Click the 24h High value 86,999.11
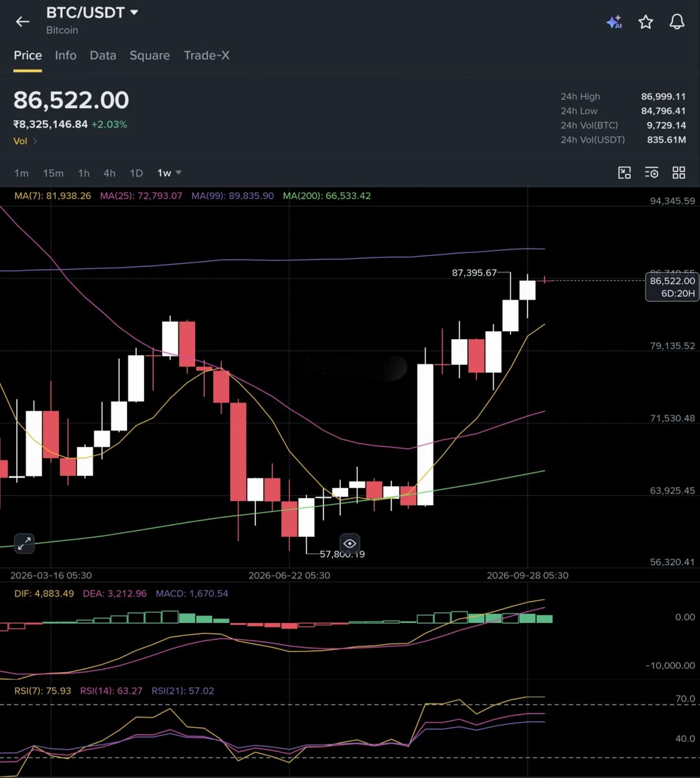Image resolution: width=700 pixels, height=778 pixels. [663, 97]
